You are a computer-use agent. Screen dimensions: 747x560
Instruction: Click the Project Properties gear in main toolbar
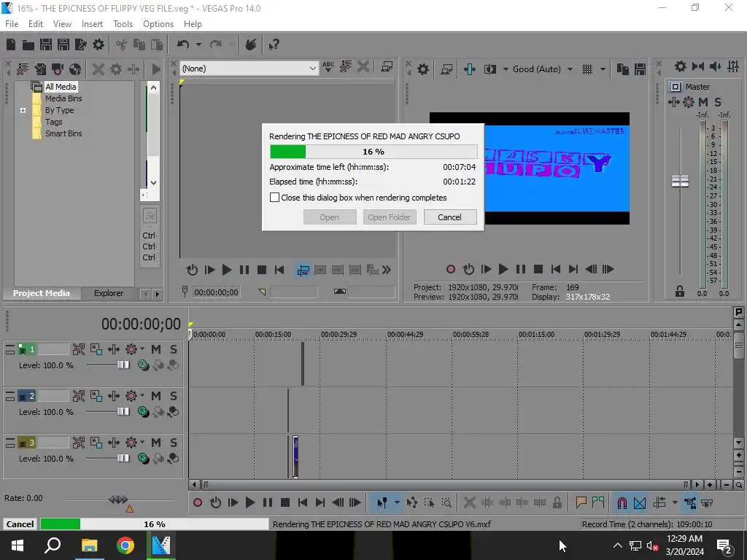(98, 44)
